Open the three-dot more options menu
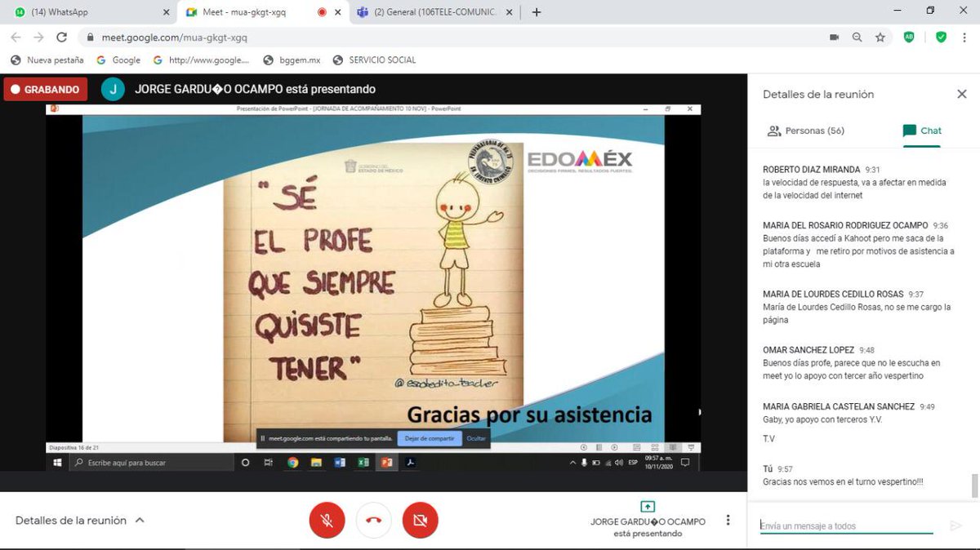Image resolution: width=980 pixels, height=550 pixels. [728, 520]
